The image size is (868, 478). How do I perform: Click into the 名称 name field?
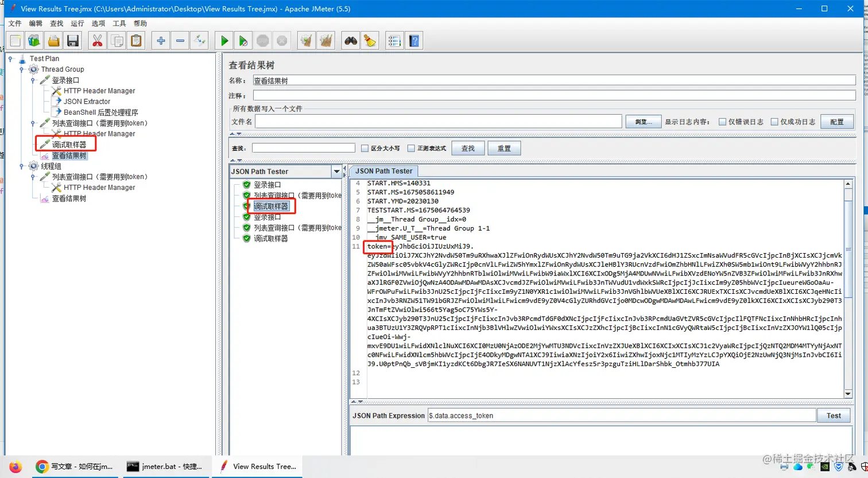[554, 81]
